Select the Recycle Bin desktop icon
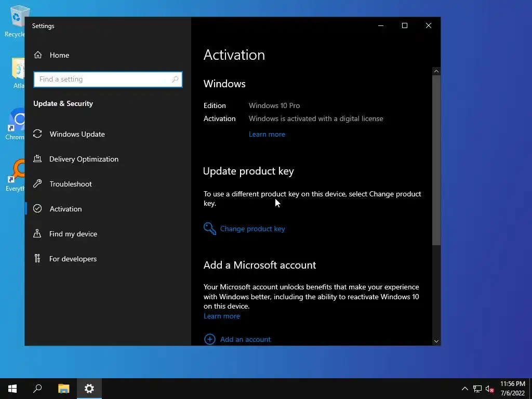 [x=15, y=21]
